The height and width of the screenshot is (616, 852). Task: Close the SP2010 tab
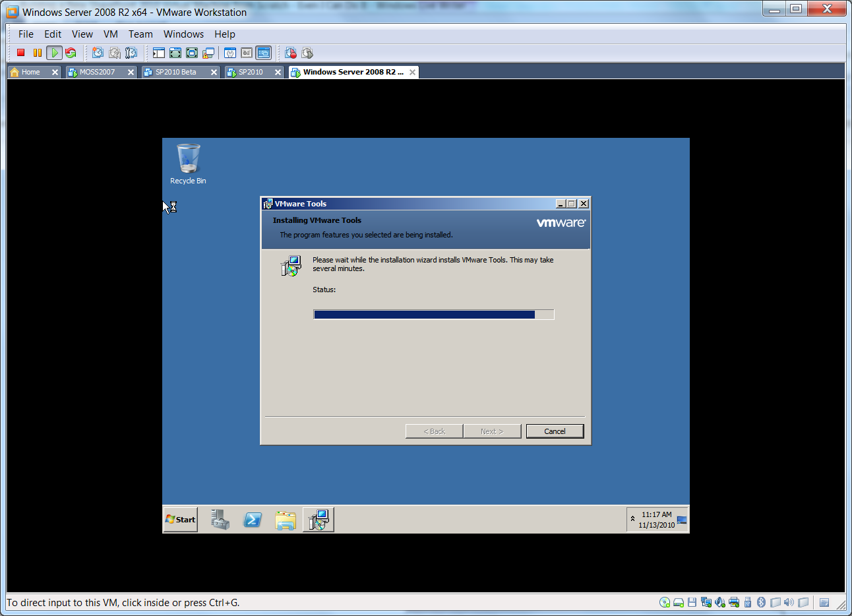[278, 72]
